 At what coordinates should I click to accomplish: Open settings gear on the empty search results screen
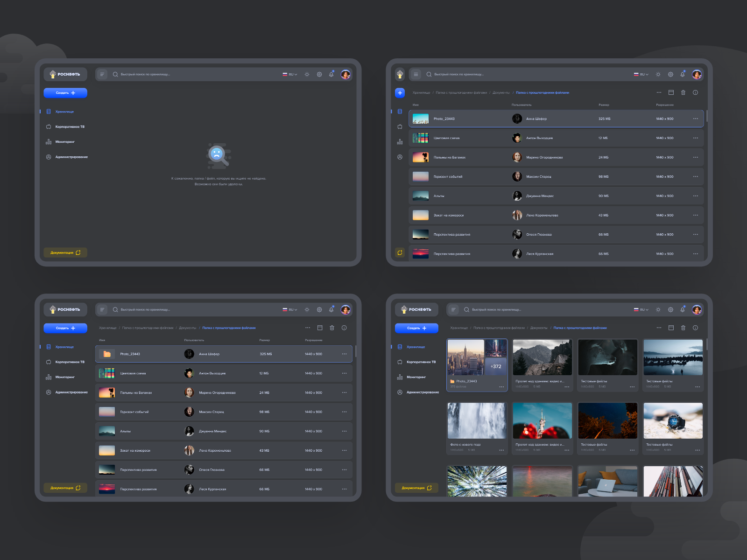coord(319,74)
